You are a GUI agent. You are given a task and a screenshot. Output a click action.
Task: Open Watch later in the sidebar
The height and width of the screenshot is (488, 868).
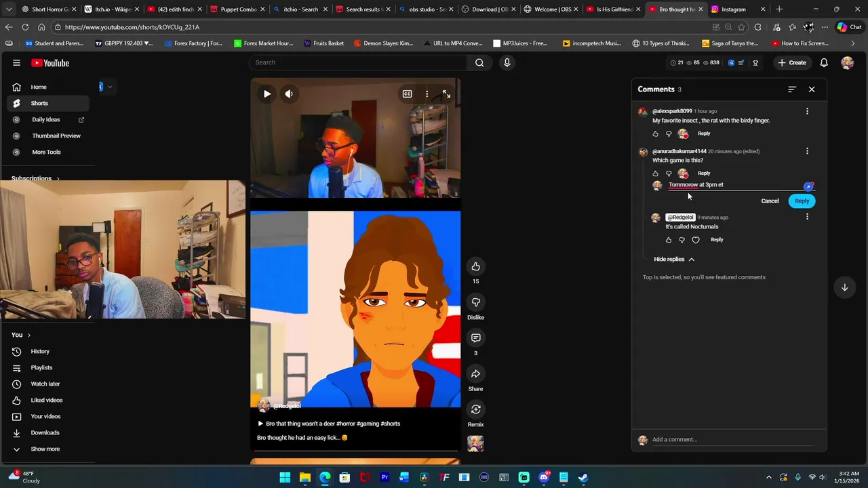pyautogui.click(x=48, y=384)
